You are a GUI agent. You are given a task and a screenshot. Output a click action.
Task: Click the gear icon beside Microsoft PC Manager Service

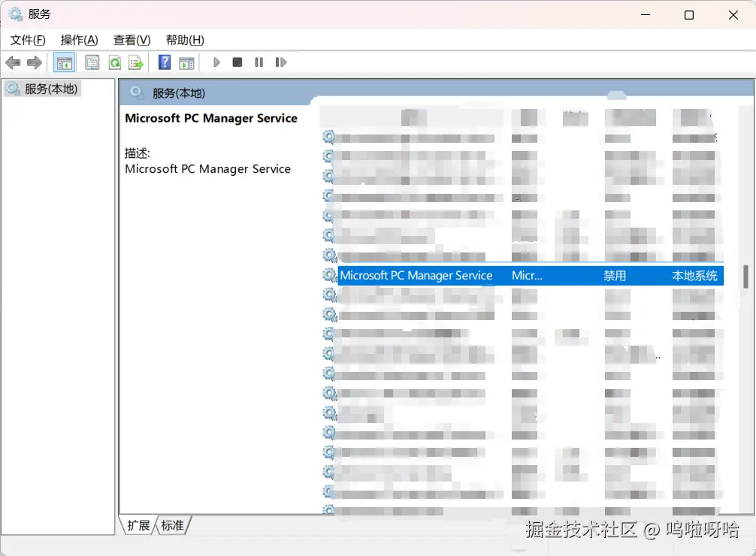click(330, 275)
